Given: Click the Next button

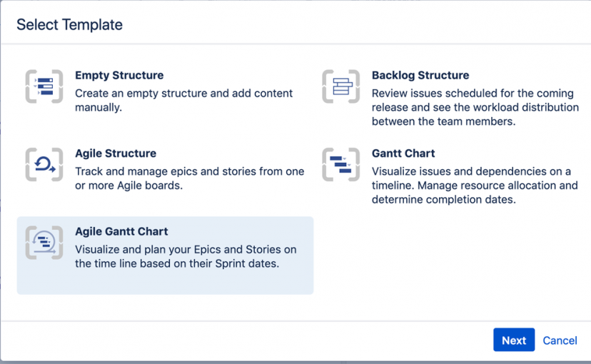Looking at the screenshot, I should (x=514, y=340).
